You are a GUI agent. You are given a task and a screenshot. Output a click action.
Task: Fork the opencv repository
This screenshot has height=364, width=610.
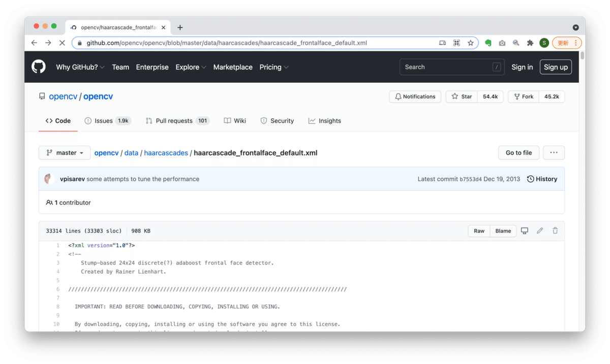click(x=524, y=96)
